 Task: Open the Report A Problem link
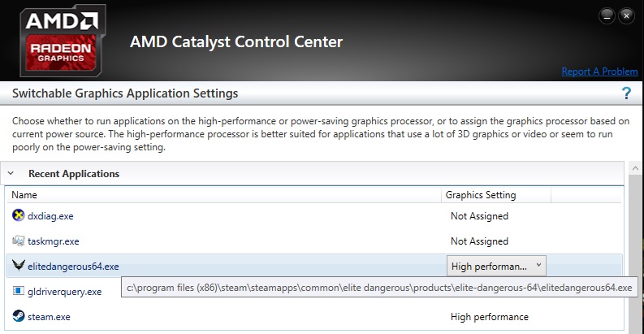pos(599,72)
